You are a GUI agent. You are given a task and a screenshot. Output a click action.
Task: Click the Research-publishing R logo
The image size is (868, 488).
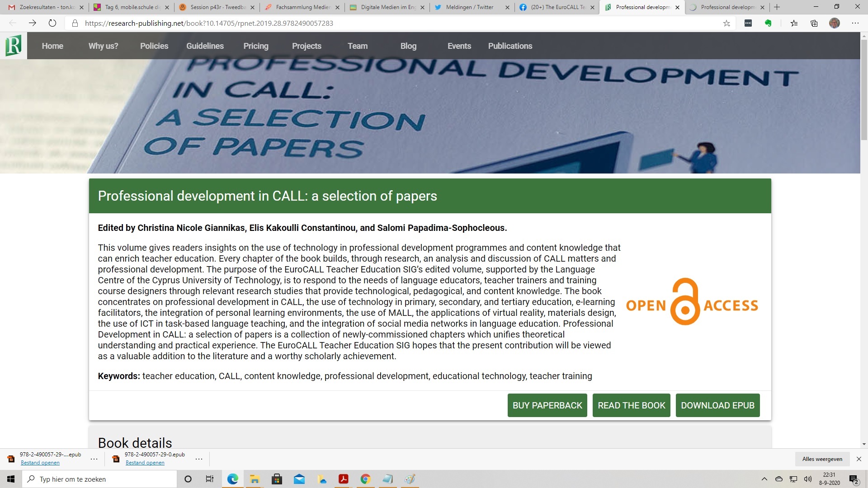[x=14, y=46]
